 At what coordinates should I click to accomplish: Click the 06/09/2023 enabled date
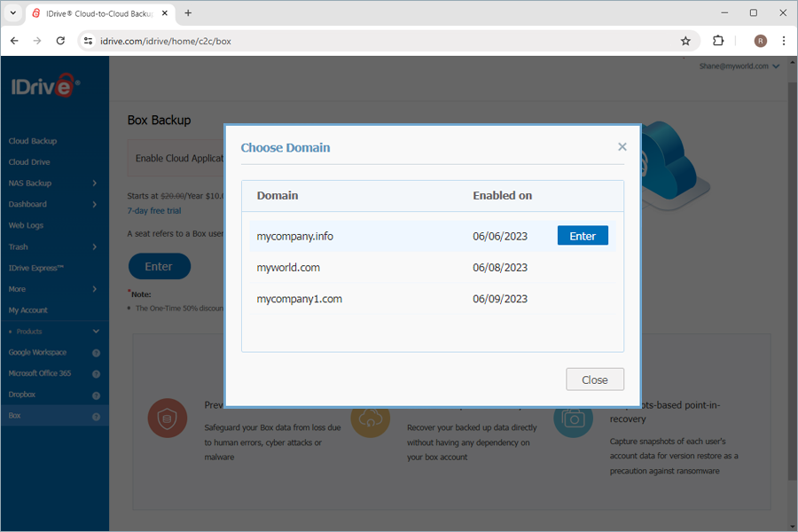[x=500, y=299]
